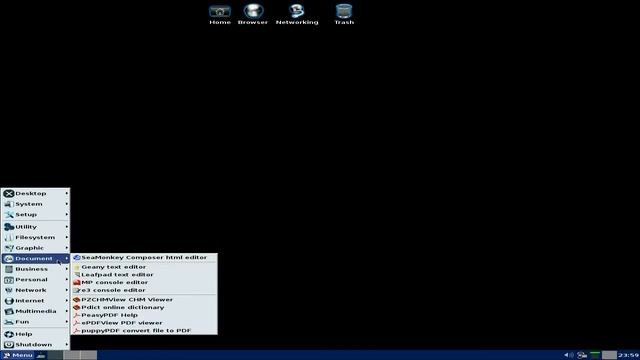Choose Help from the main menu
This screenshot has height=360, width=640.
coord(36,334)
